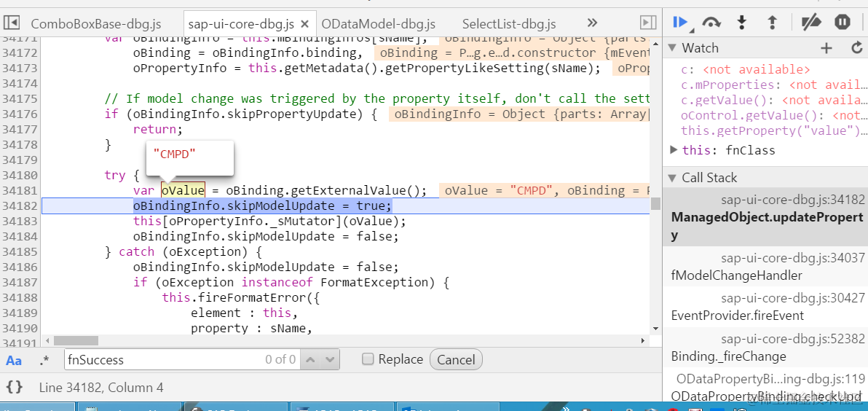Screen dimensions: 868x411
Task: Select Binding._fireChange stack frame
Action: point(765,348)
